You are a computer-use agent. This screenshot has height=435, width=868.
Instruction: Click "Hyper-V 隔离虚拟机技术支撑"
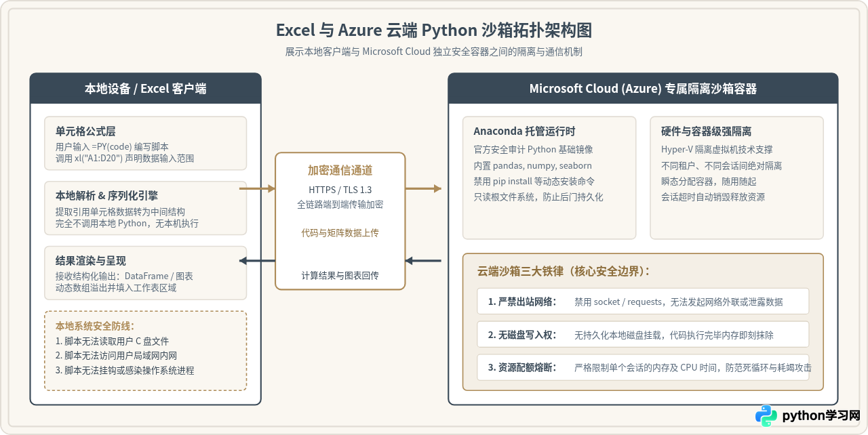(717, 150)
